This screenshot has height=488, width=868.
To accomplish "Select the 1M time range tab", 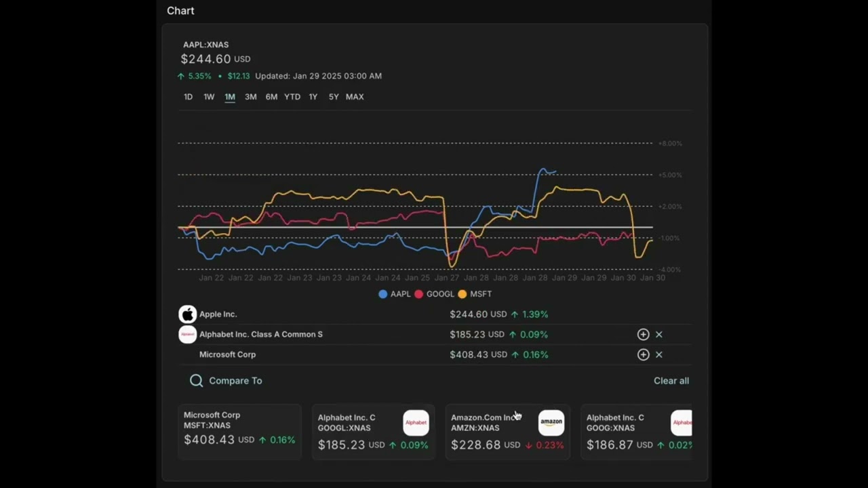I will click(230, 97).
